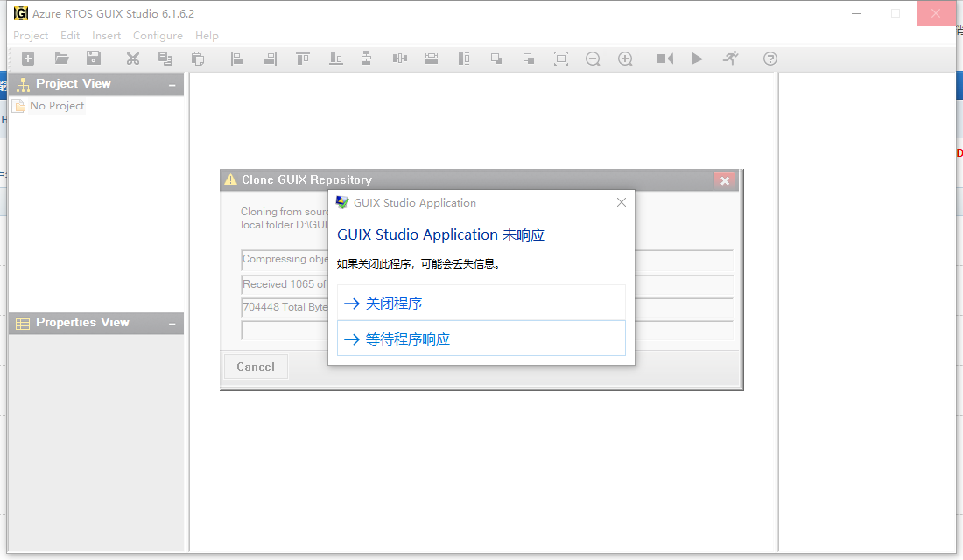The width and height of the screenshot is (963, 560).
Task: Click the Azure RTOS GUIX Studio title icon
Action: 21,13
